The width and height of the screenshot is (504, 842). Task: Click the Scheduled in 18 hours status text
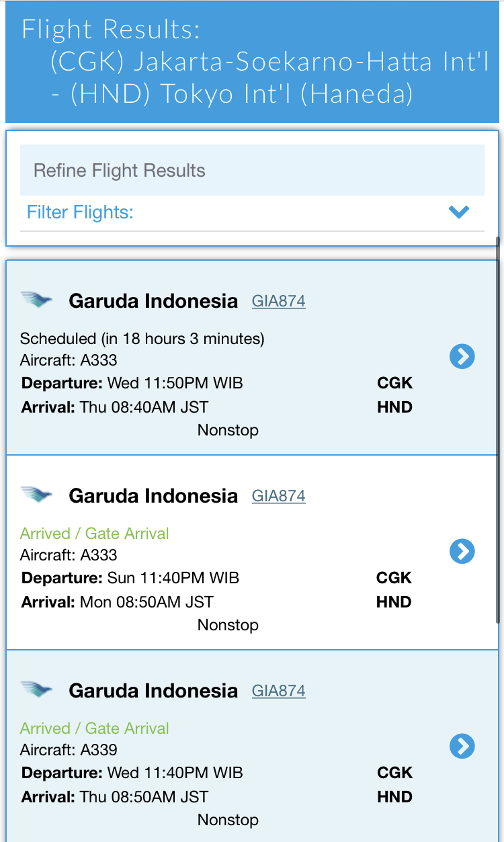142,339
